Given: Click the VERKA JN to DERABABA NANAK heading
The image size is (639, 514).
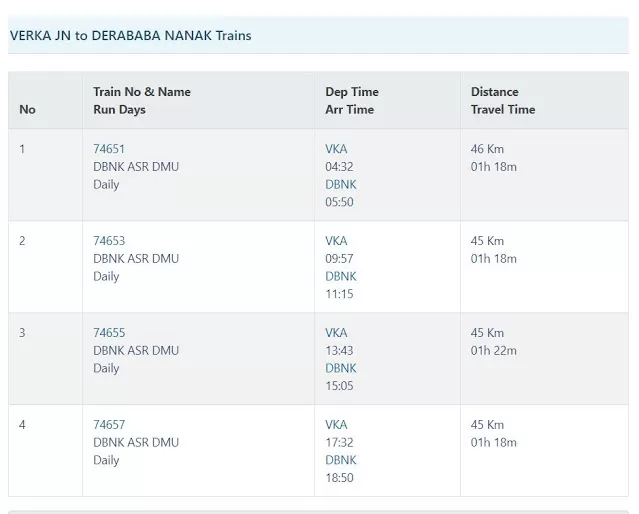Looking at the screenshot, I should tap(130, 35).
